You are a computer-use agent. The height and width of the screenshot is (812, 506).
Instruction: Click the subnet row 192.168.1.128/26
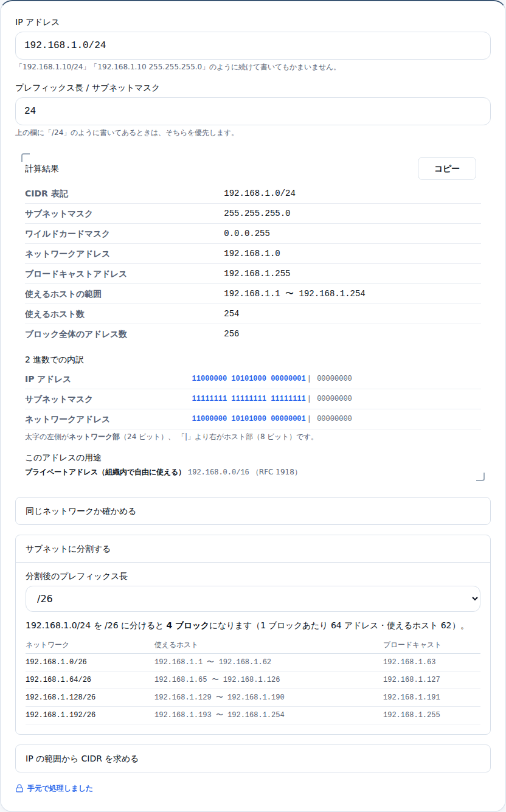point(253,698)
